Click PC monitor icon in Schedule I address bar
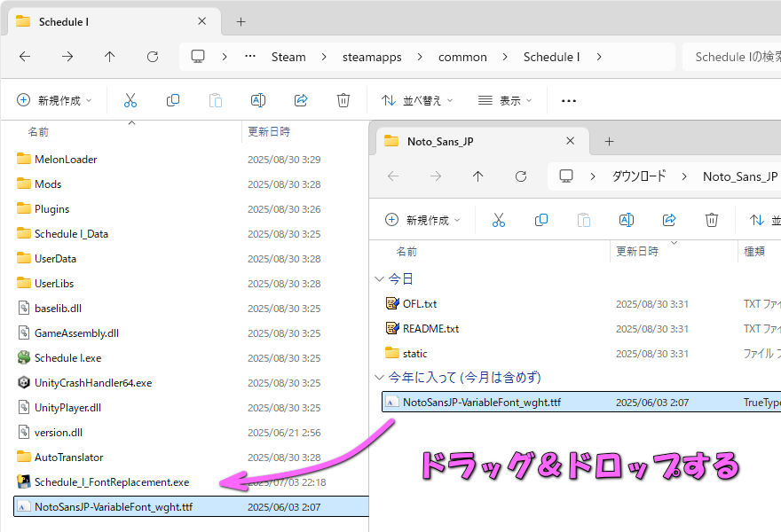 [198, 56]
